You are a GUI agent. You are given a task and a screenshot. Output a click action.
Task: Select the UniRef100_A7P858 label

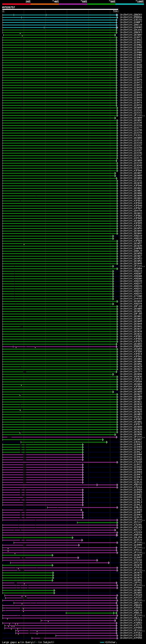131,638
